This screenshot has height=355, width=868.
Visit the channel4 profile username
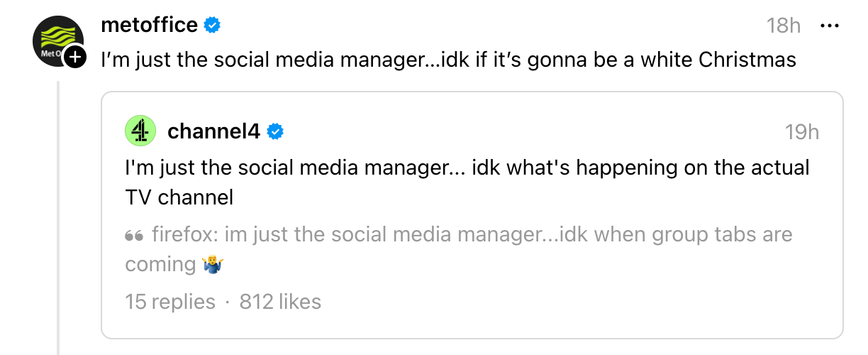pos(213,131)
